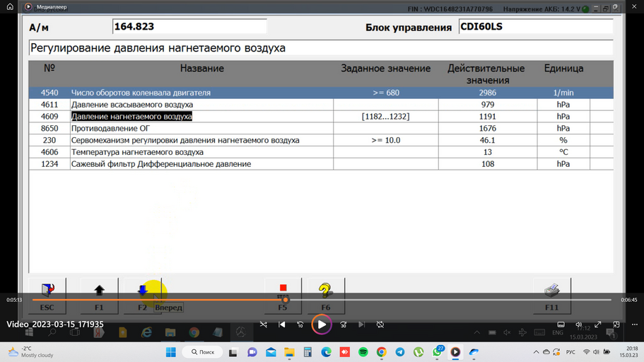
Task: Toggle shuffle in media player
Action: click(263, 325)
